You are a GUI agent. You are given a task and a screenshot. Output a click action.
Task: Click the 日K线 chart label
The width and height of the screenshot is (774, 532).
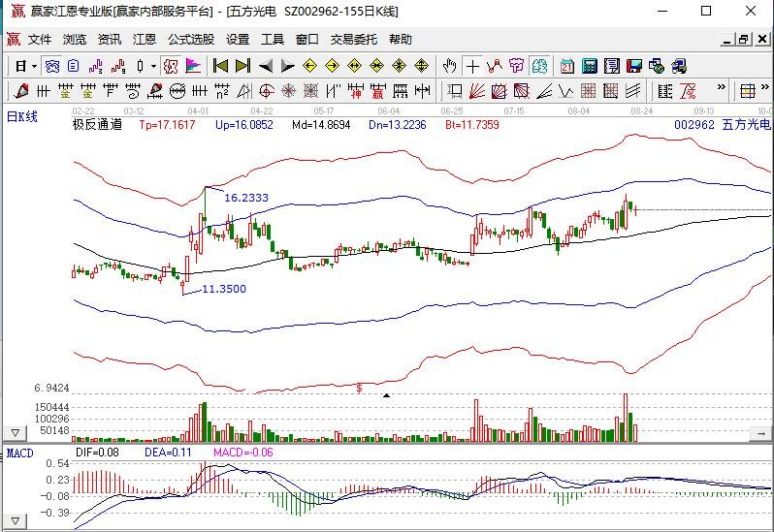(x=21, y=117)
